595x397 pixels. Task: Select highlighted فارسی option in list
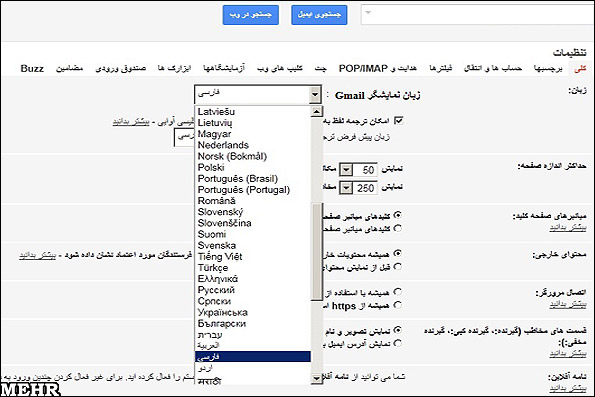(252, 357)
